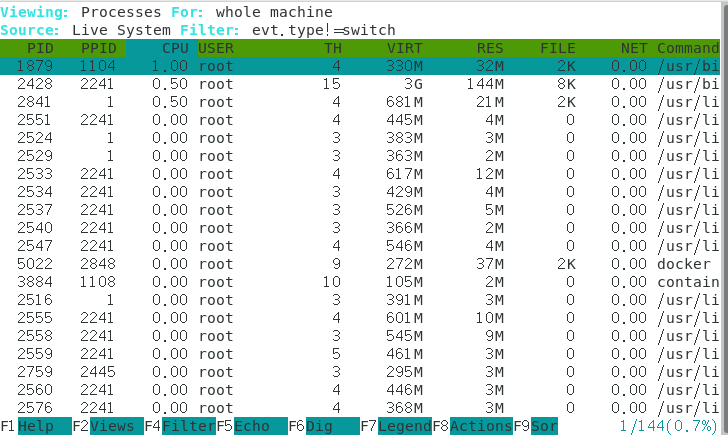Image resolution: width=728 pixels, height=435 pixels.
Task: Select the process row with PID 2551
Action: pos(360,120)
